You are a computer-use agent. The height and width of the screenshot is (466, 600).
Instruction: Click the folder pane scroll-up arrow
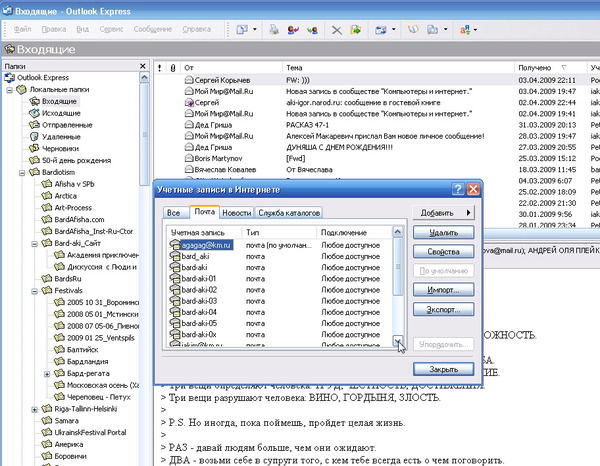[144, 78]
